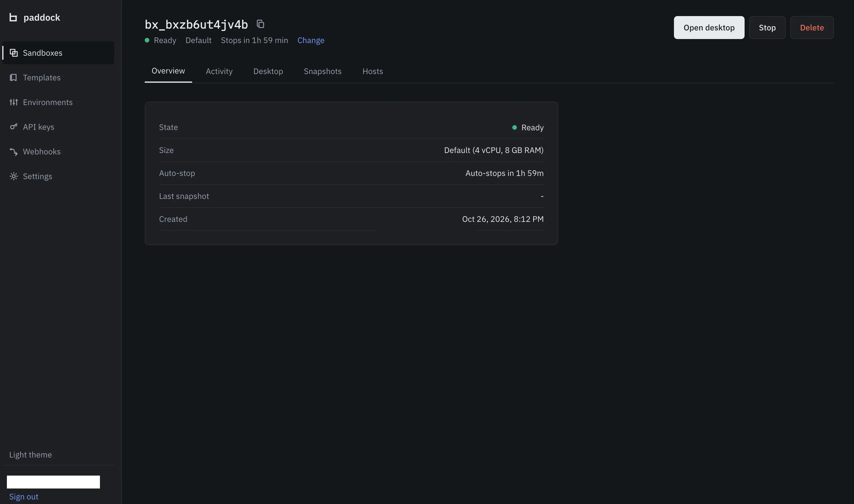
Task: Click the header "Default" size label
Action: (x=198, y=40)
